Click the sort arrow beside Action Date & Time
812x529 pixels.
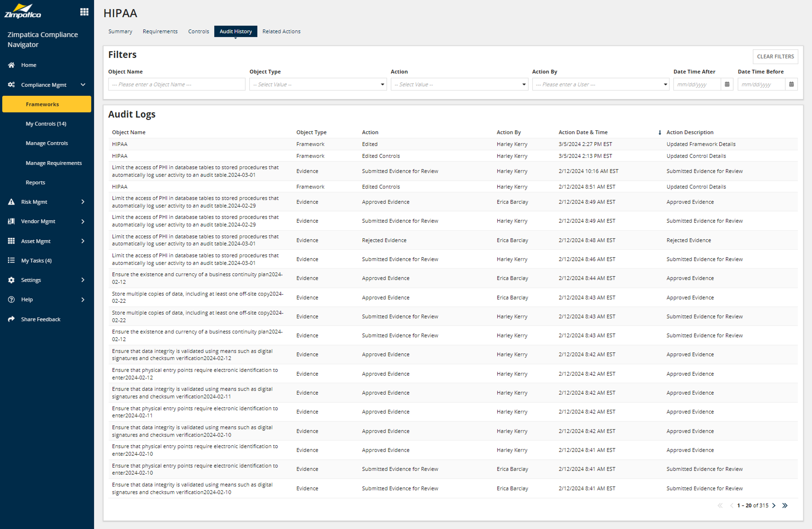click(x=660, y=132)
